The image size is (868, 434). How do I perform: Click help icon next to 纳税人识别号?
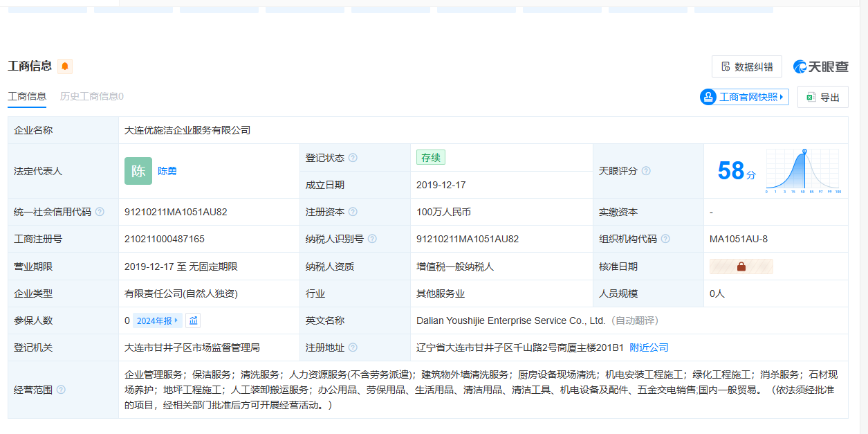[372, 239]
